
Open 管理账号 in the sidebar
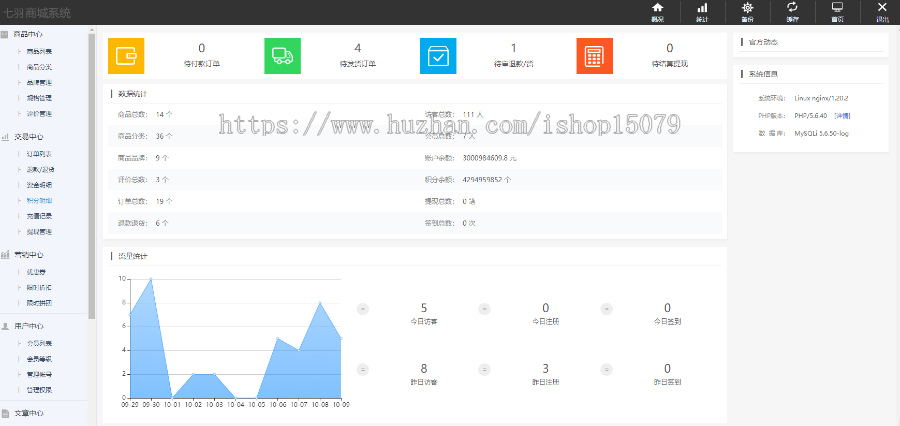click(39, 374)
